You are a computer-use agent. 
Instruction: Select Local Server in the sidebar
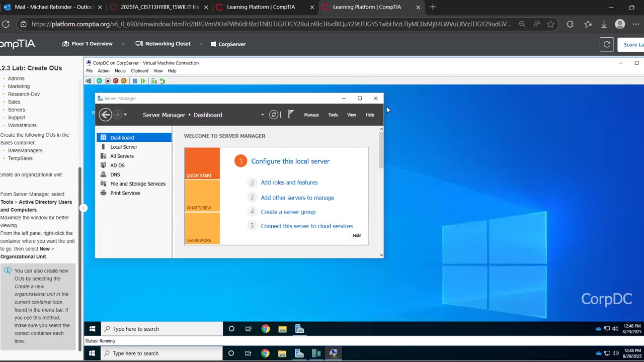134,147
